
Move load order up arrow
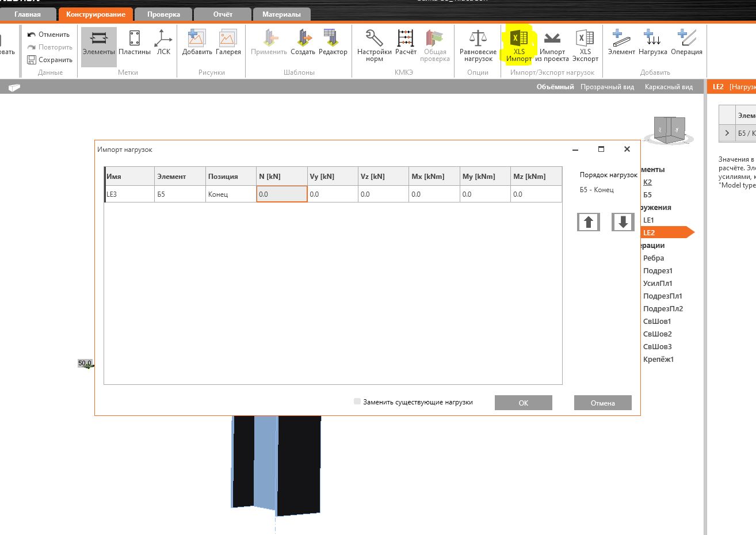click(x=589, y=222)
